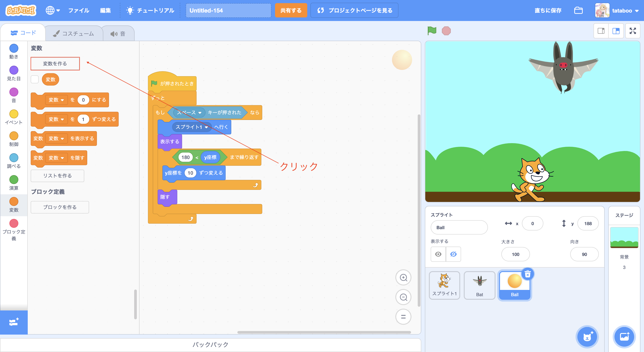Image resolution: width=644 pixels, height=352 pixels.
Task: Hide sprite using crossed-eye icon
Action: (x=453, y=254)
